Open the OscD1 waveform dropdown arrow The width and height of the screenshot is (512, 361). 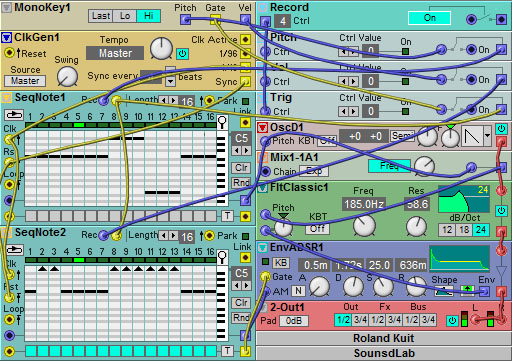pos(487,136)
